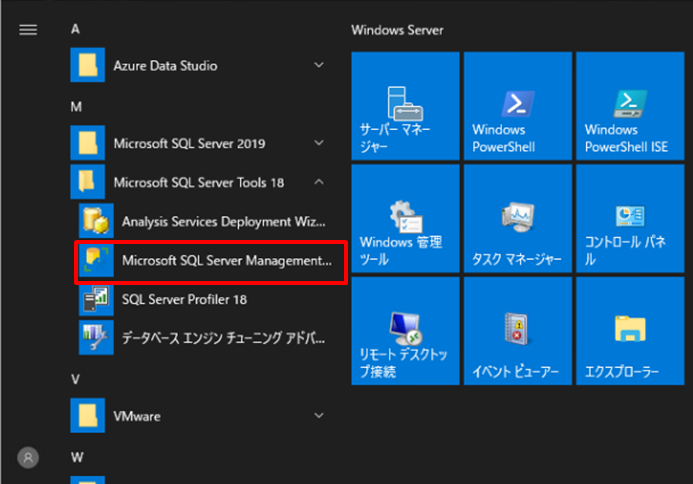693x484 pixels.
Task: Open the hamburger menu icon
Action: [28, 30]
